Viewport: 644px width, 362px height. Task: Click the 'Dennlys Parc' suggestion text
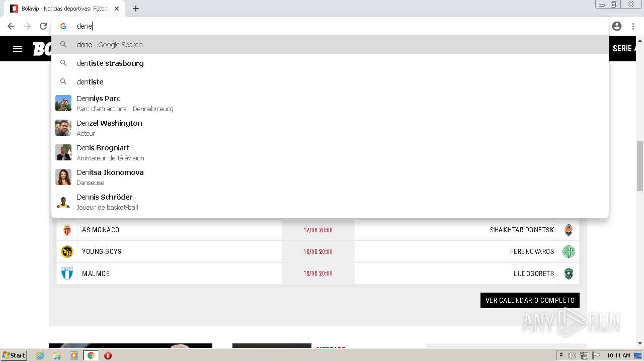tap(98, 99)
